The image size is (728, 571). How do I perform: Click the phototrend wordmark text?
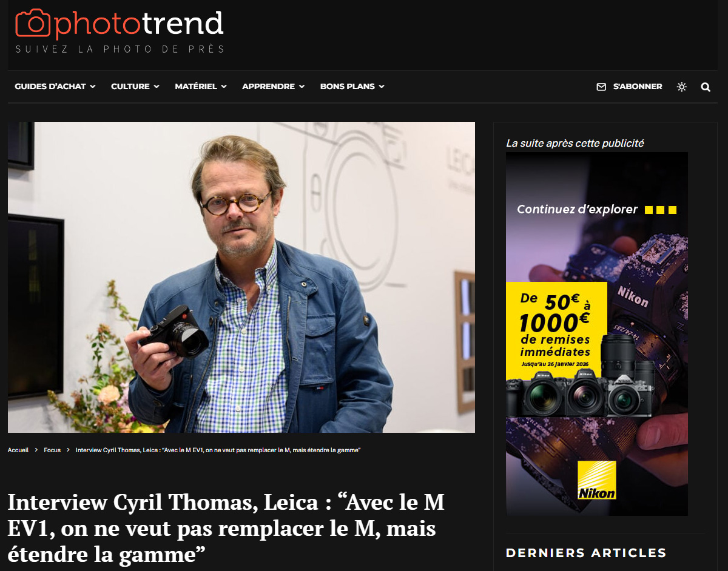(139, 24)
